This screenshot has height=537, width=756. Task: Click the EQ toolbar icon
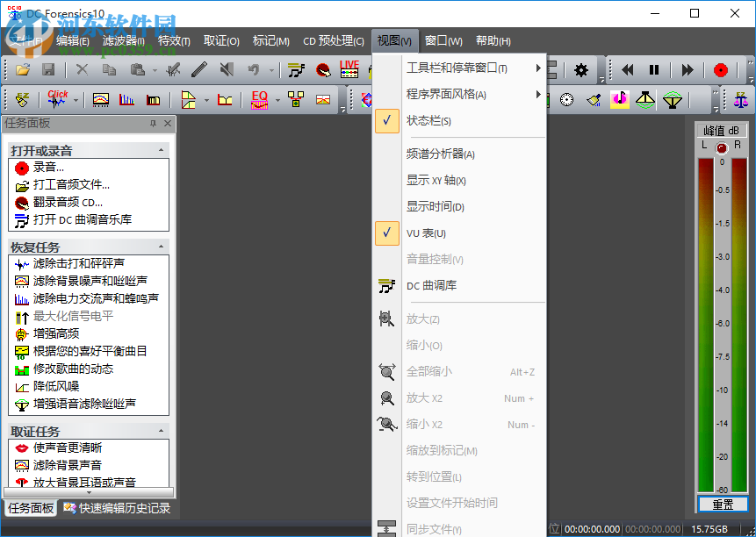tap(259, 100)
